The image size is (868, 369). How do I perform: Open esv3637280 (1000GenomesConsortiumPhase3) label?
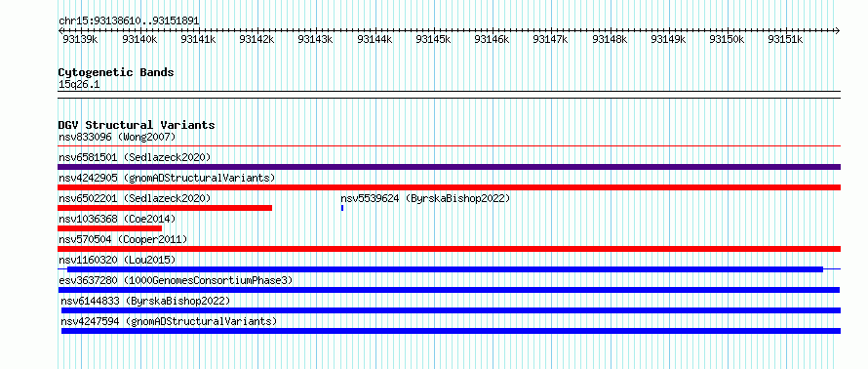click(x=176, y=280)
